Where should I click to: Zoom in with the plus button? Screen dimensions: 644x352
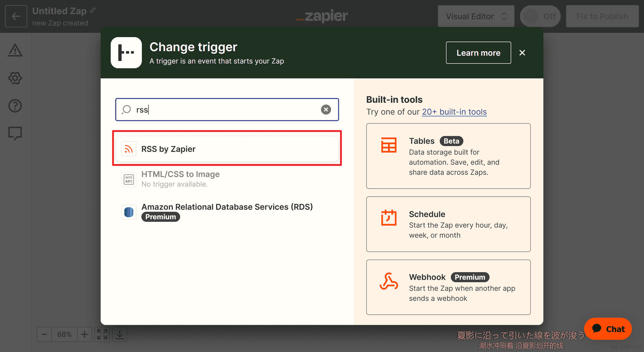[x=85, y=335]
